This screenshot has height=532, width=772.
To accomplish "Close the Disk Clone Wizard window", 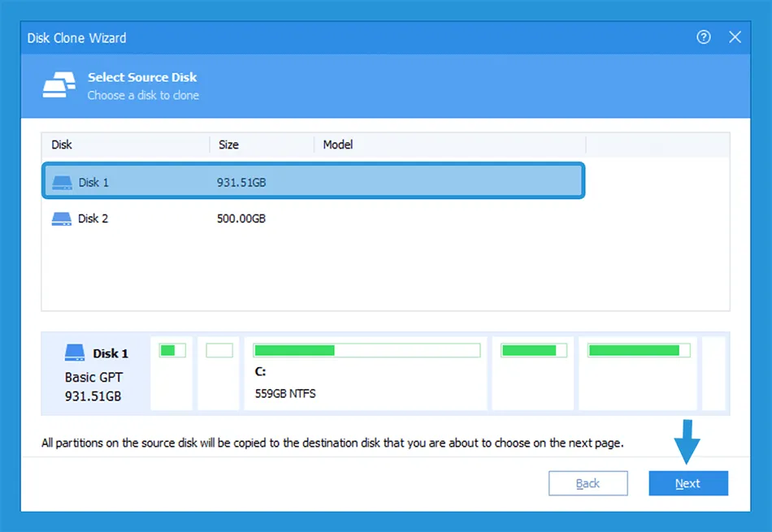I will tap(735, 37).
